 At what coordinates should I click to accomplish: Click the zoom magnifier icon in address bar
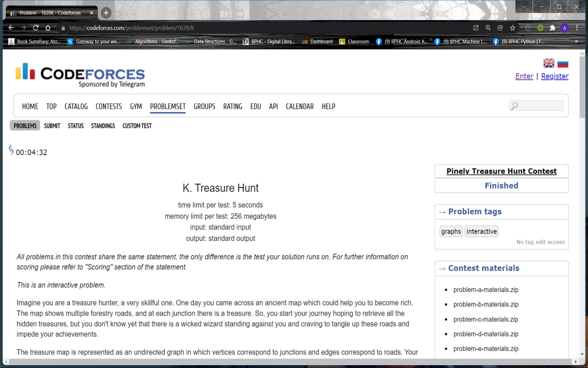pyautogui.click(x=488, y=28)
